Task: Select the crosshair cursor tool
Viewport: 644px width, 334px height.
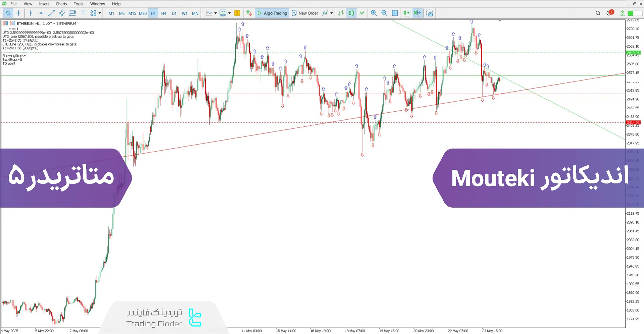Action: click(x=19, y=13)
